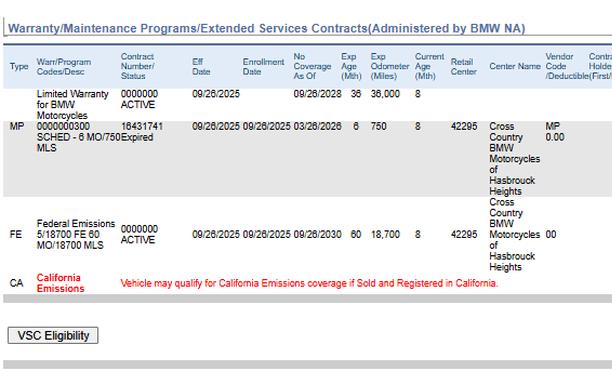This screenshot has height=383, width=612.
Task: Click the 'Exp Age (Mth)' column header
Action: (351, 66)
